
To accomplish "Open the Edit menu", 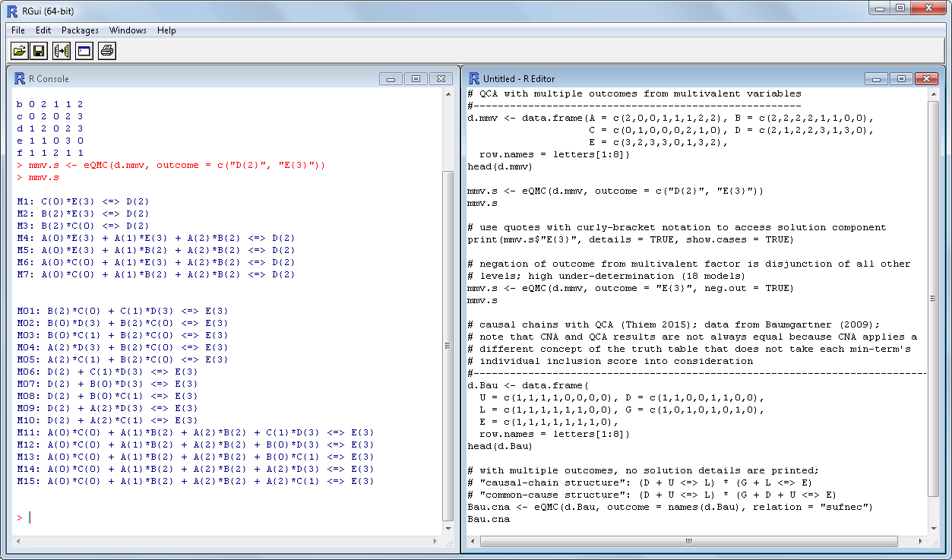I will tap(43, 30).
